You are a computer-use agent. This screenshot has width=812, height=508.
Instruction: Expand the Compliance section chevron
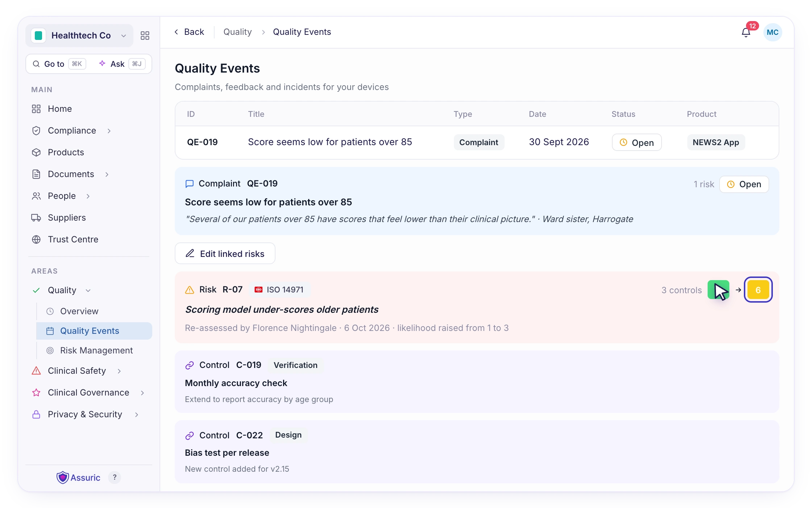coord(109,131)
